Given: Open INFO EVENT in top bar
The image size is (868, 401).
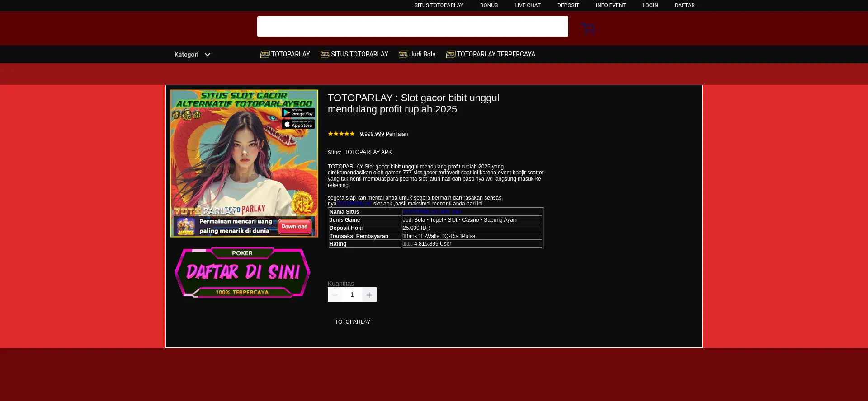Looking at the screenshot, I should 610,5.
